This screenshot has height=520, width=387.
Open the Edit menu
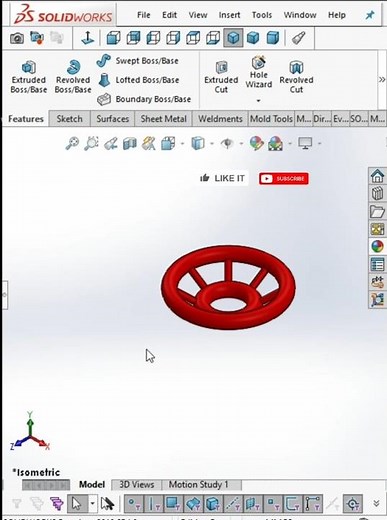click(x=169, y=15)
